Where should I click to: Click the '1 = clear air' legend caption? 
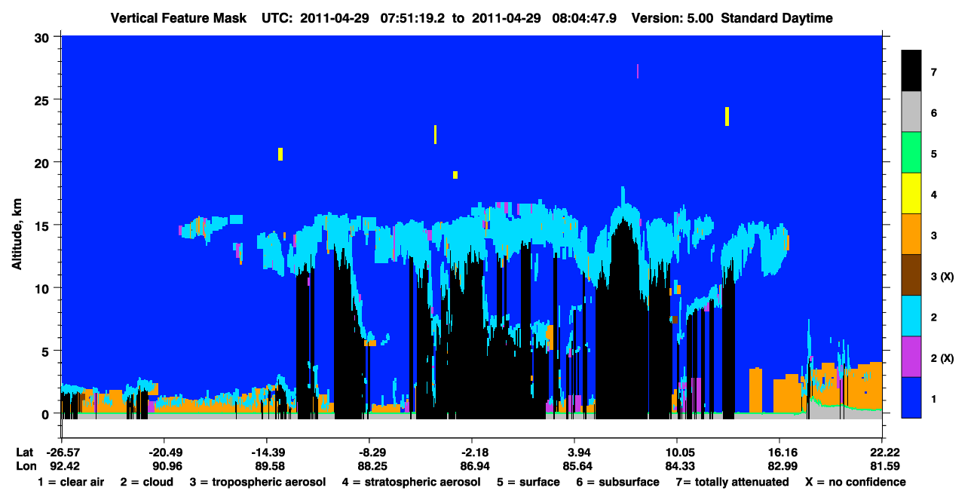[x=71, y=482]
